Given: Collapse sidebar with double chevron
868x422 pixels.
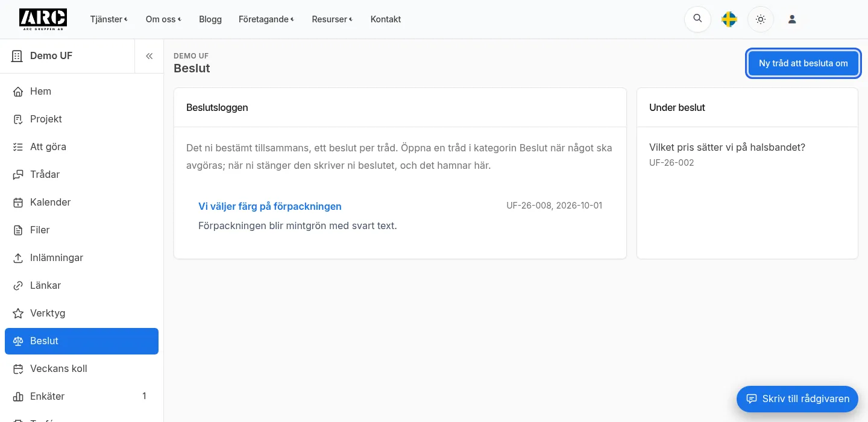Looking at the screenshot, I should tap(149, 56).
